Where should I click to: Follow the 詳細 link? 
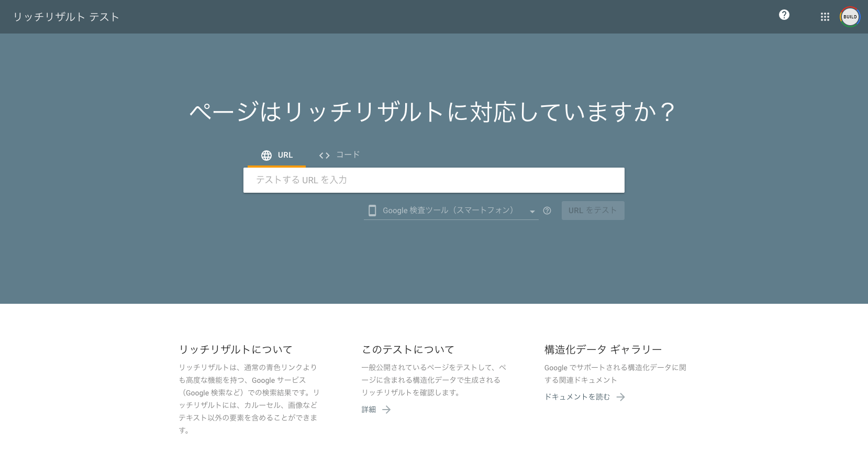click(369, 410)
